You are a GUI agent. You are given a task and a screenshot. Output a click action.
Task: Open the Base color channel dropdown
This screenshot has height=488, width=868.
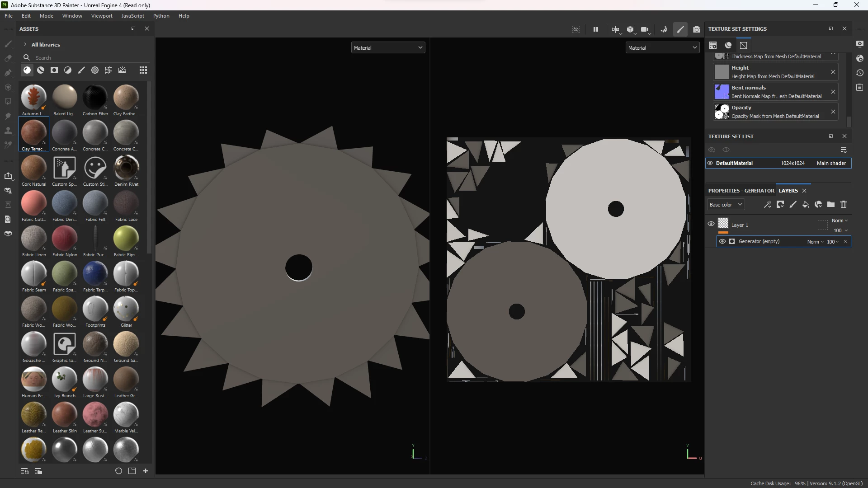coord(725,205)
